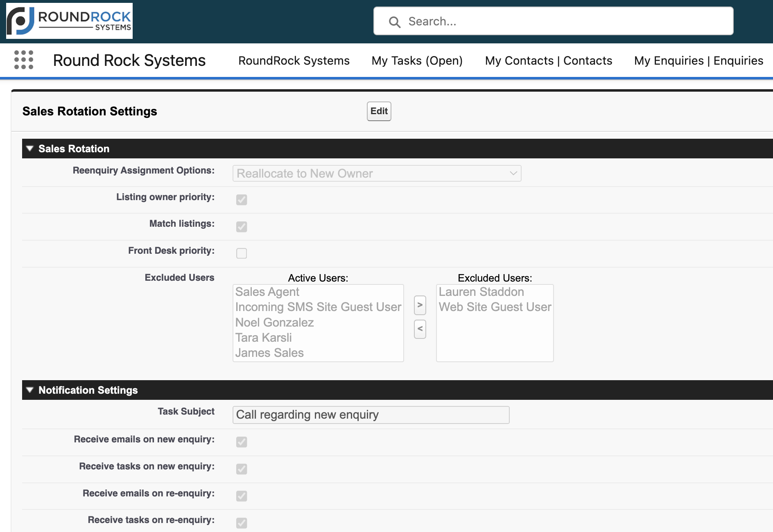This screenshot has height=532, width=773.
Task: Open My Contacts | Contacts tab
Action: (548, 60)
